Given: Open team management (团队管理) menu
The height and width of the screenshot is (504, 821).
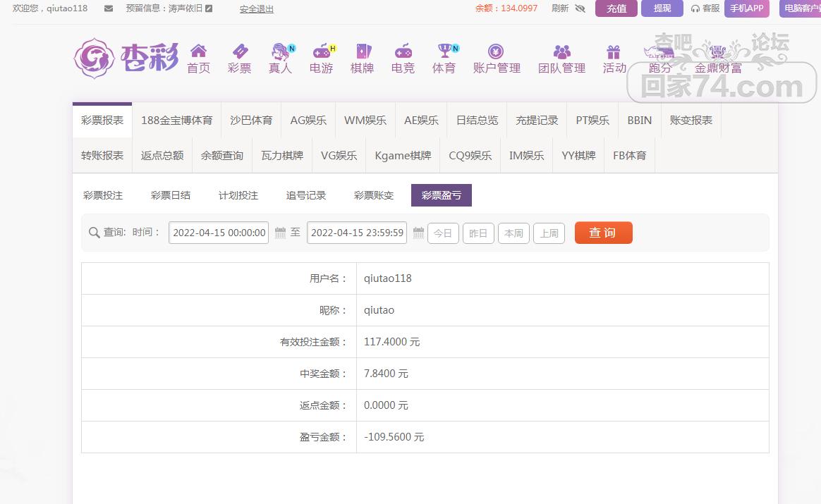Looking at the screenshot, I should pos(561,59).
